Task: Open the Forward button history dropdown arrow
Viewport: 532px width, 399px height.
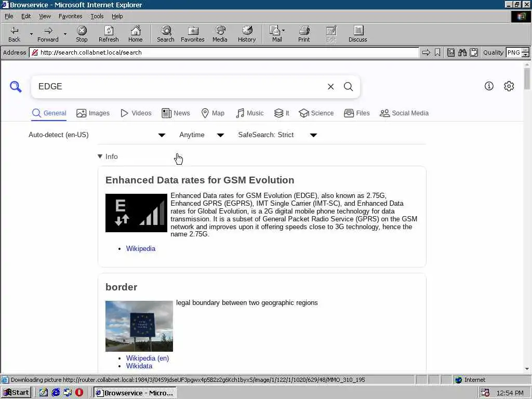Action: click(x=65, y=34)
